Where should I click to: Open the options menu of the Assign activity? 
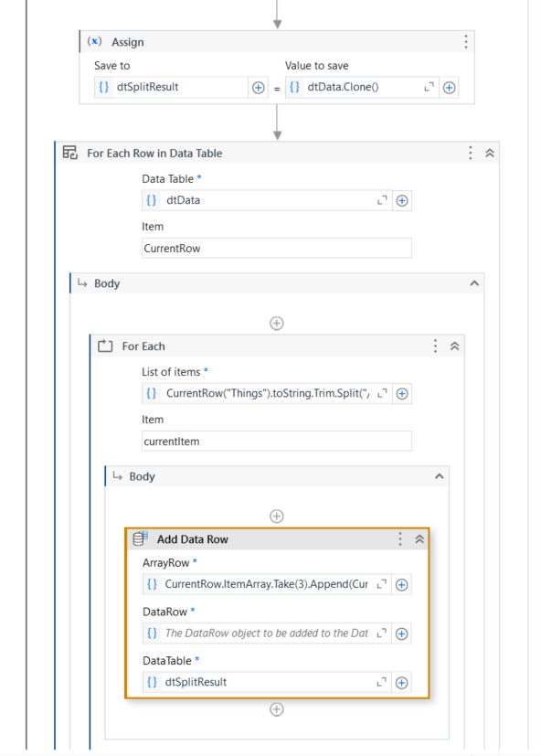(x=465, y=41)
